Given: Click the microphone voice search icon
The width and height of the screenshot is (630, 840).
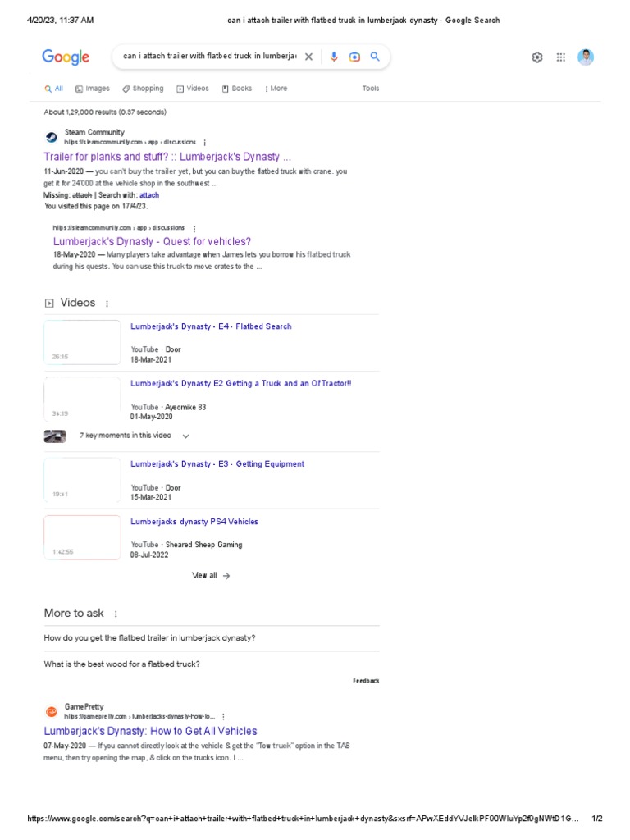Looking at the screenshot, I should 334,57.
